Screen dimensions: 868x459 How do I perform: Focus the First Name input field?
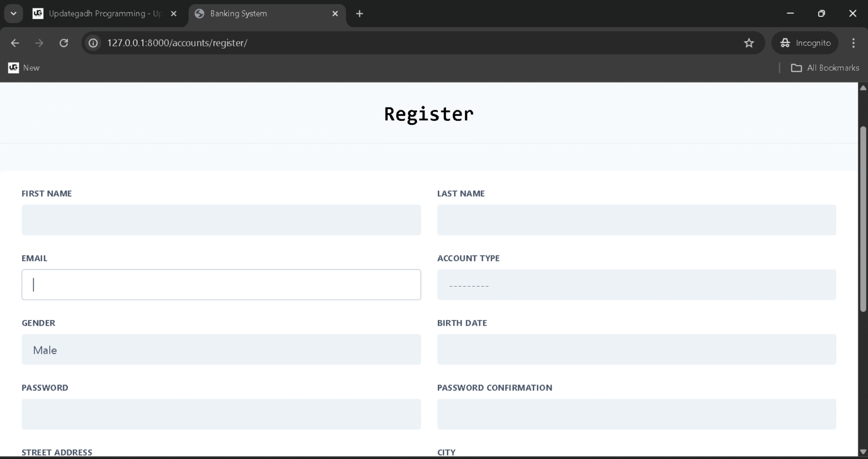(221, 220)
